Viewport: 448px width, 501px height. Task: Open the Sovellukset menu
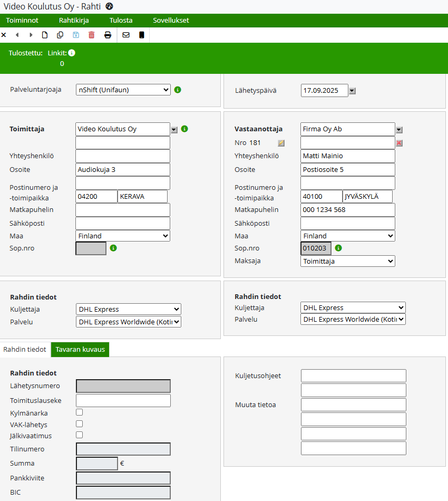click(x=171, y=21)
